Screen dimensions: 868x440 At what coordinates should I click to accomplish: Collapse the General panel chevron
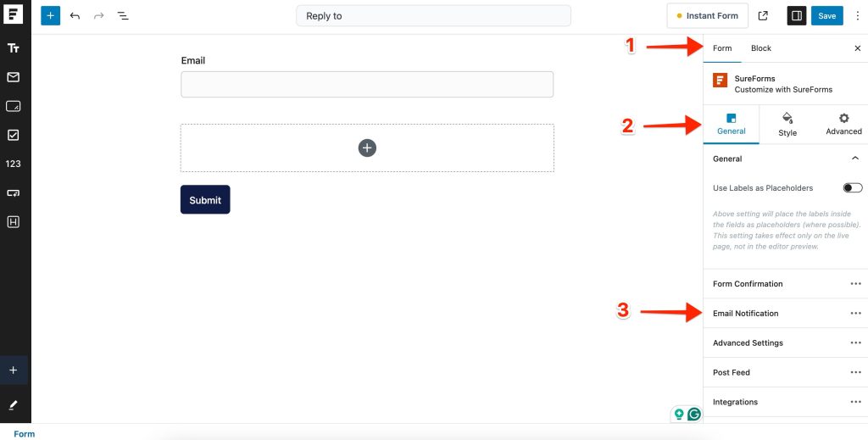854,159
